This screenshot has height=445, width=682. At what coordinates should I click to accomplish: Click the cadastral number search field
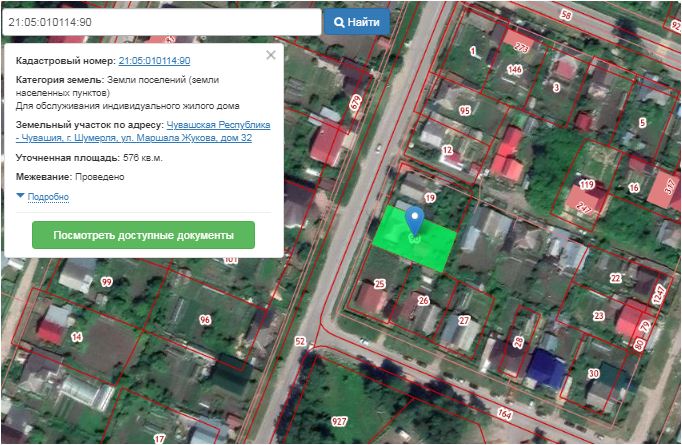pyautogui.click(x=160, y=21)
